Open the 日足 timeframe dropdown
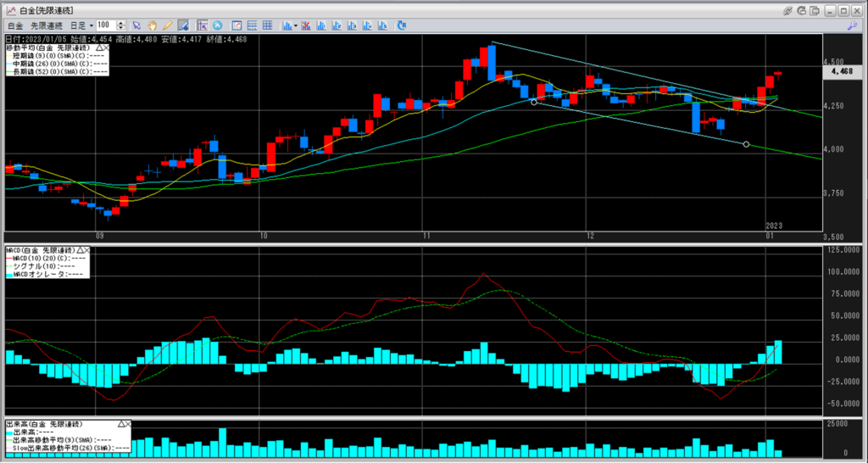 click(x=91, y=25)
